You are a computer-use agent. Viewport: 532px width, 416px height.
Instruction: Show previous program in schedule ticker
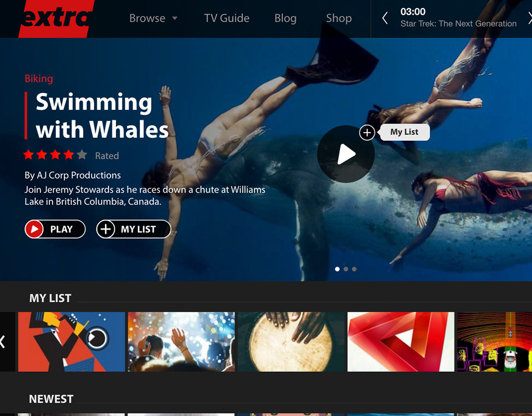tap(385, 18)
